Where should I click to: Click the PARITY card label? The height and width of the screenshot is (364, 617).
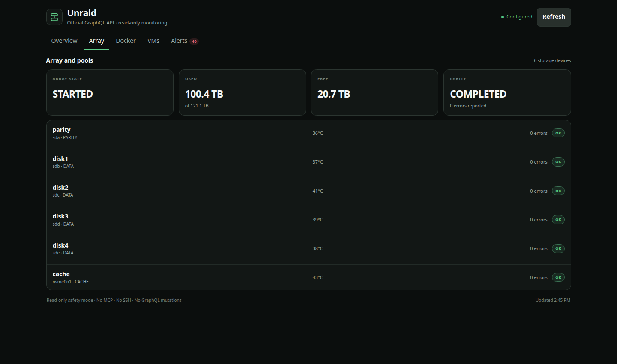(458, 79)
